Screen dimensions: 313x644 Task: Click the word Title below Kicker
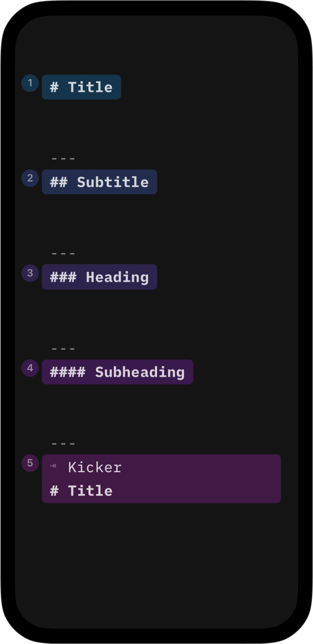[90, 491]
